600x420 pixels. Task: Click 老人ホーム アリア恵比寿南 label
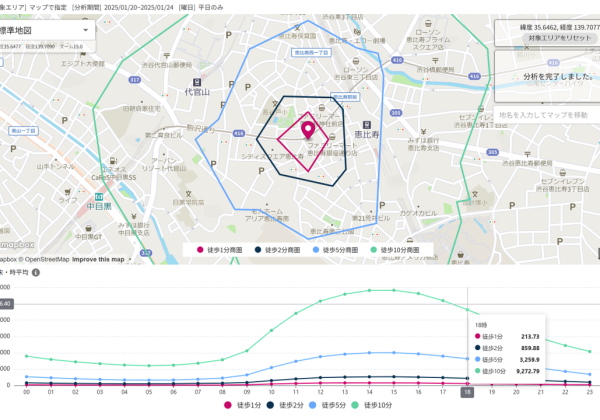click(267, 215)
